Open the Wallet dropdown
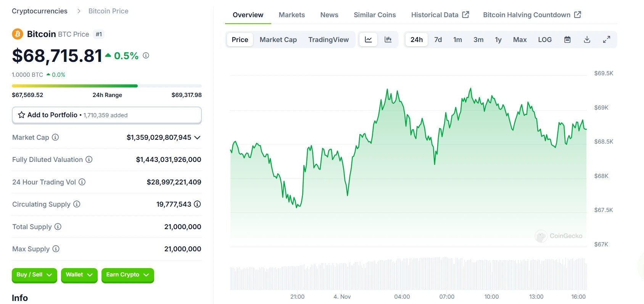The height and width of the screenshot is (304, 644). tap(79, 275)
